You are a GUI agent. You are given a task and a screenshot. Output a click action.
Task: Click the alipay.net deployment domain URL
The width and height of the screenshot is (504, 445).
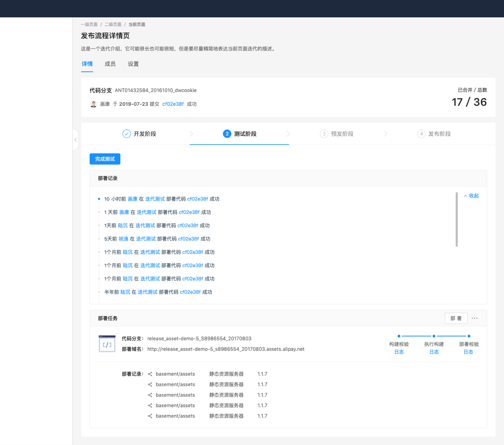226,349
